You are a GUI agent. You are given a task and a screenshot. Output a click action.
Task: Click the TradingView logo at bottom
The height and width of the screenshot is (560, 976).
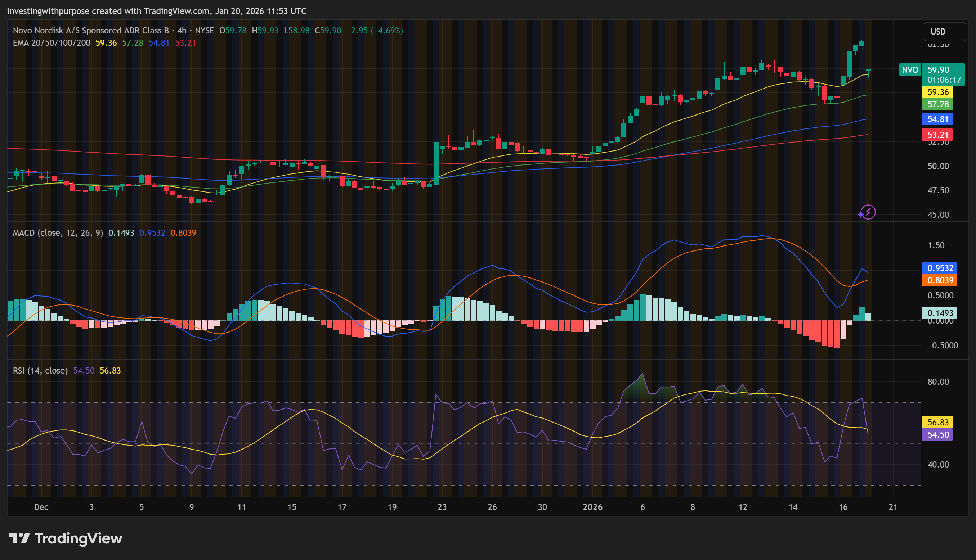66,538
